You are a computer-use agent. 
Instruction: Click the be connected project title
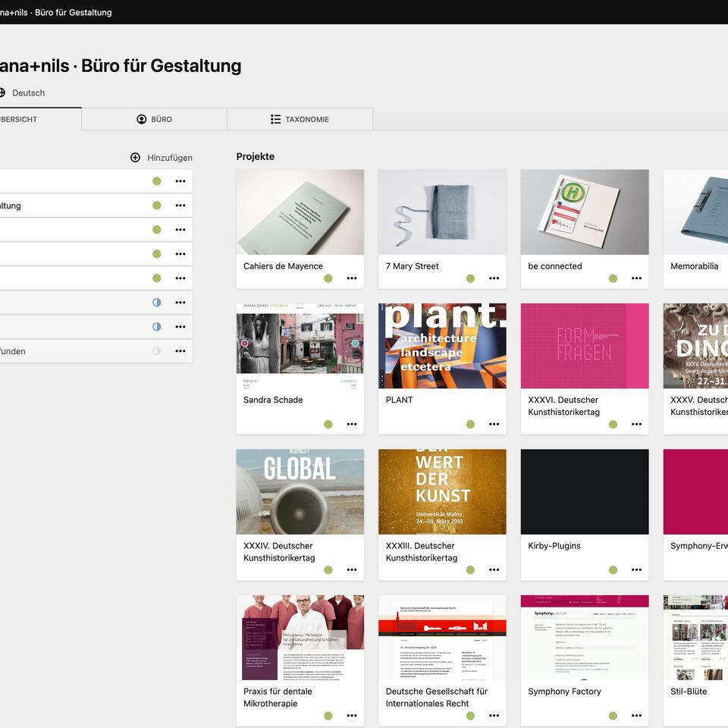pos(555,266)
